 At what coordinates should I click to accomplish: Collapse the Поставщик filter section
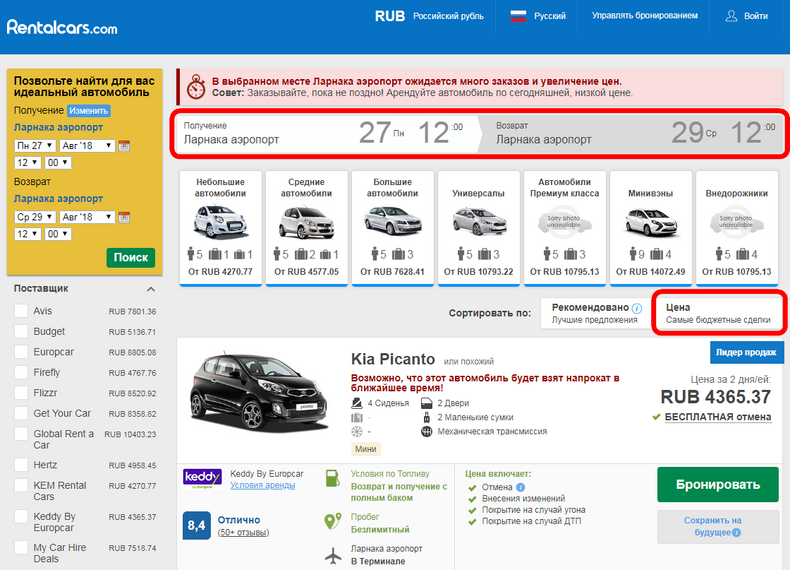pyautogui.click(x=151, y=289)
